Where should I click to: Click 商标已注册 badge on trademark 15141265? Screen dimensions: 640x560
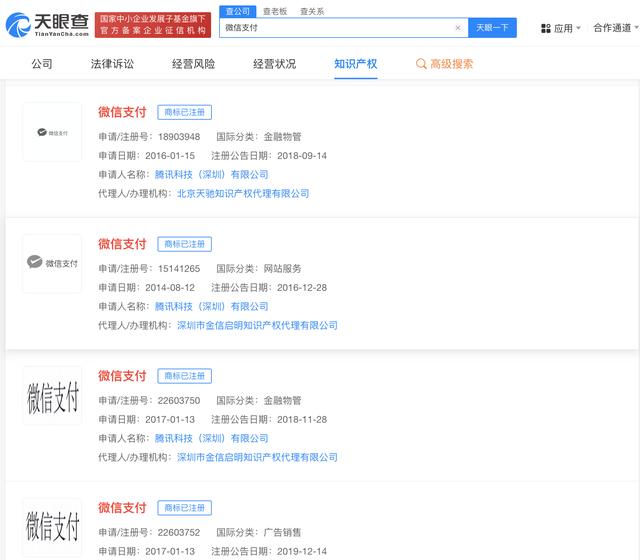[184, 244]
